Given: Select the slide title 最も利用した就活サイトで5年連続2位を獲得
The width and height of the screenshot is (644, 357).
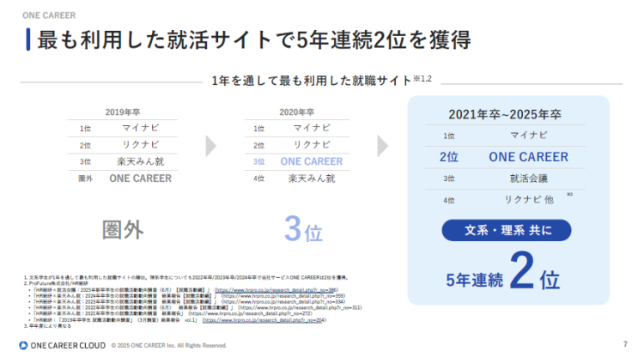Looking at the screenshot, I should [254, 39].
